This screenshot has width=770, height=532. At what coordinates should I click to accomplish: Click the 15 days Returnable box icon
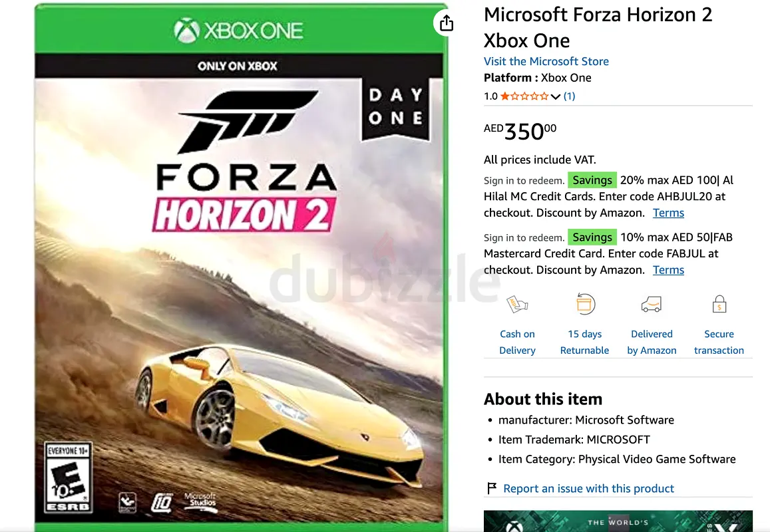[585, 305]
